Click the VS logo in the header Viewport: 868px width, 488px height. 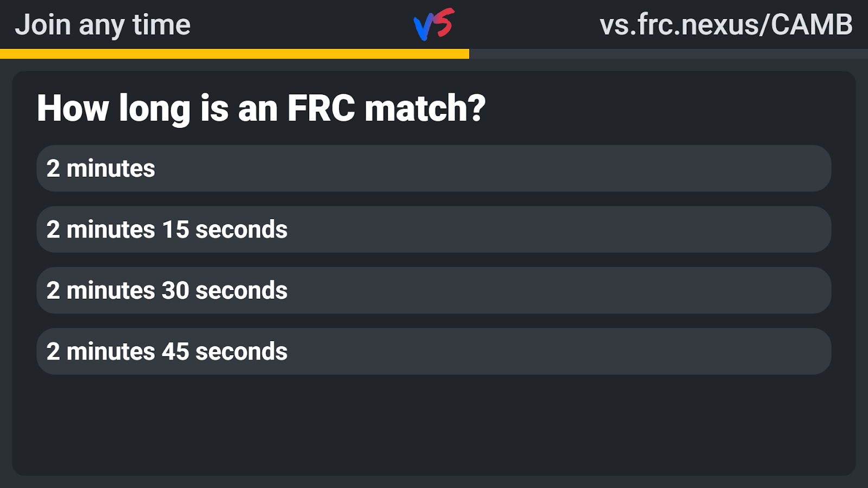(434, 24)
